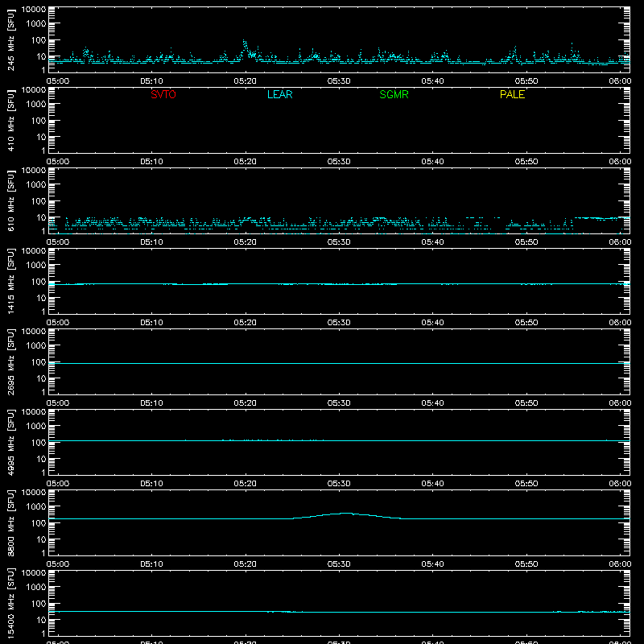Screen dimensions: 644x644
Task: Click the 15400 MHz [SFU] axis label
Action: tap(10, 603)
